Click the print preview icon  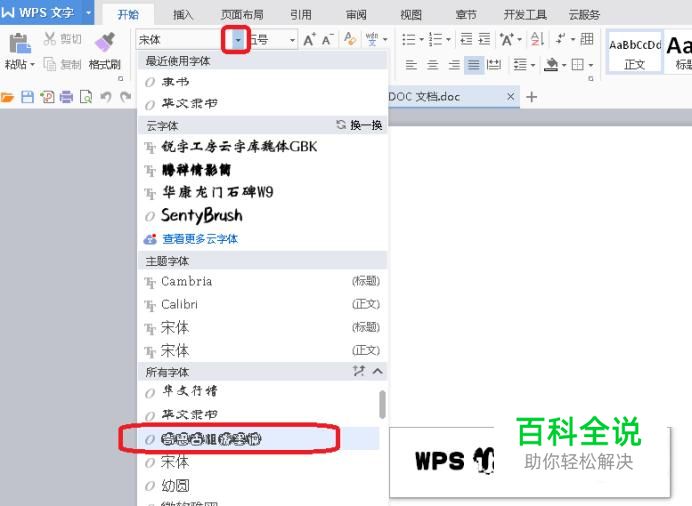(86, 97)
